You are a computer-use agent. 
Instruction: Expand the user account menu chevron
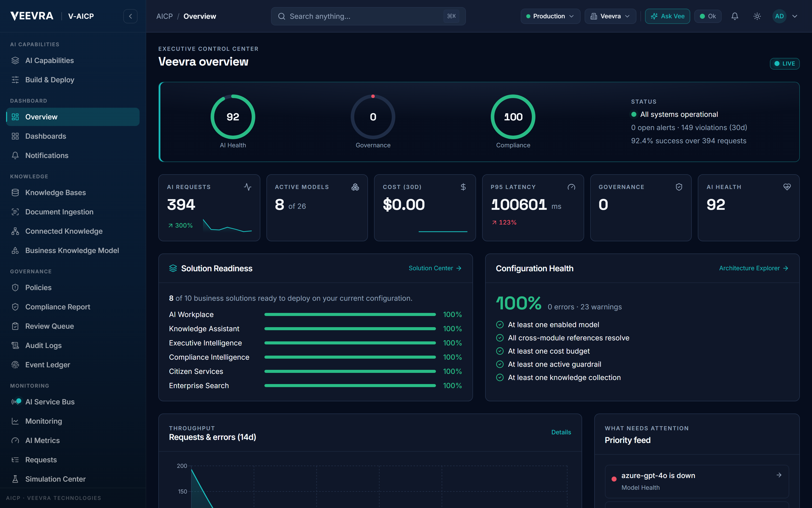pyautogui.click(x=794, y=16)
